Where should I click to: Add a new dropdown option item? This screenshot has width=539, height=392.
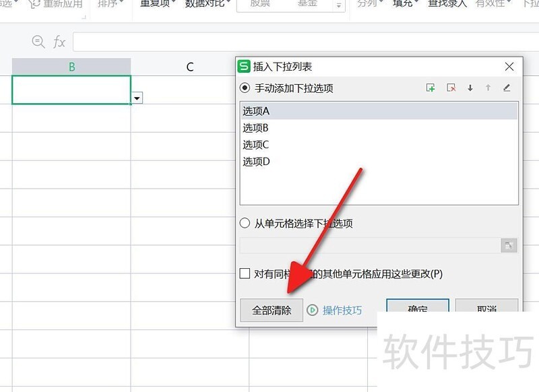[431, 88]
